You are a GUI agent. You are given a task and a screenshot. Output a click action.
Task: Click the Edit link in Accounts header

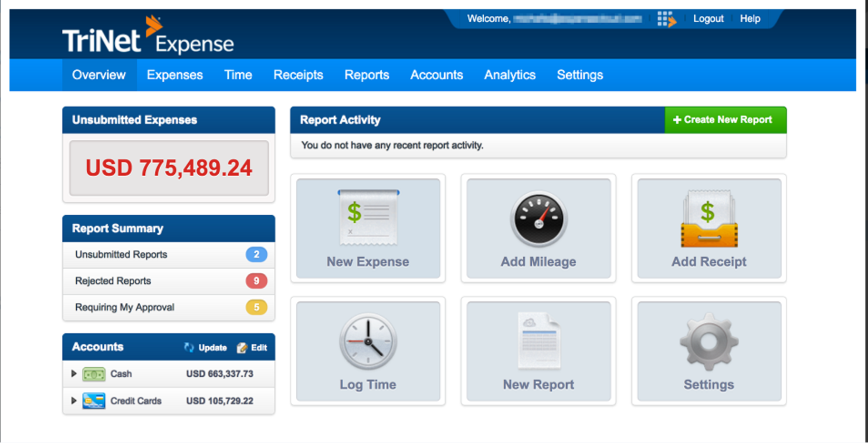(x=259, y=348)
